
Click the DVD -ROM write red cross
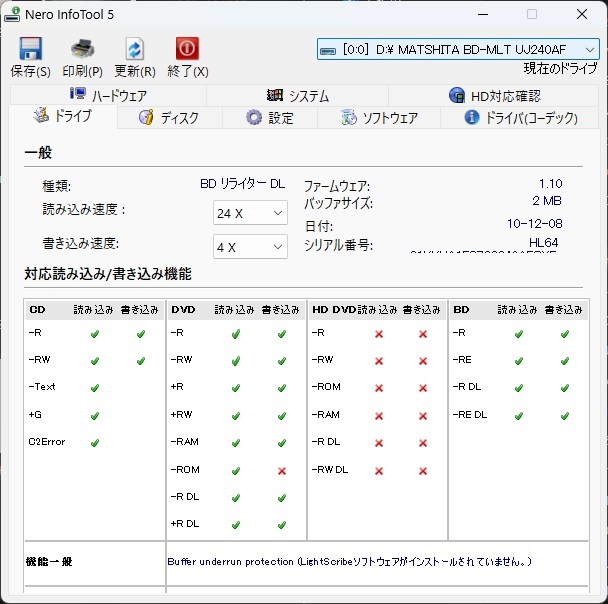coord(282,471)
